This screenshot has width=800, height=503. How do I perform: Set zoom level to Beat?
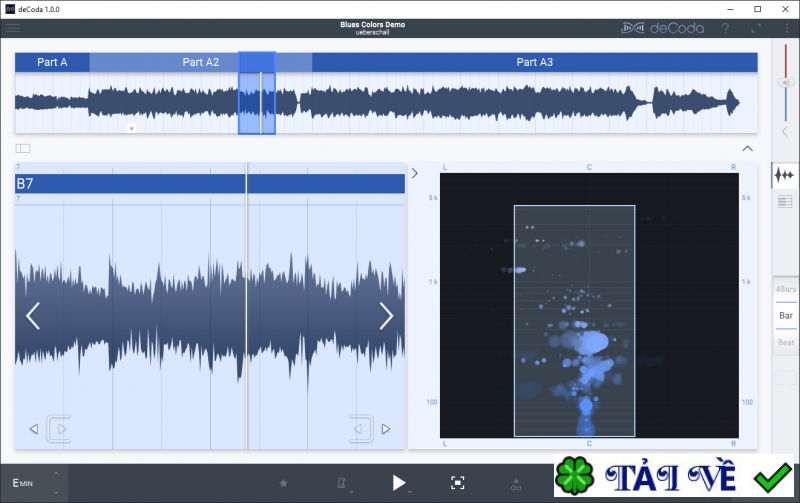click(x=785, y=342)
